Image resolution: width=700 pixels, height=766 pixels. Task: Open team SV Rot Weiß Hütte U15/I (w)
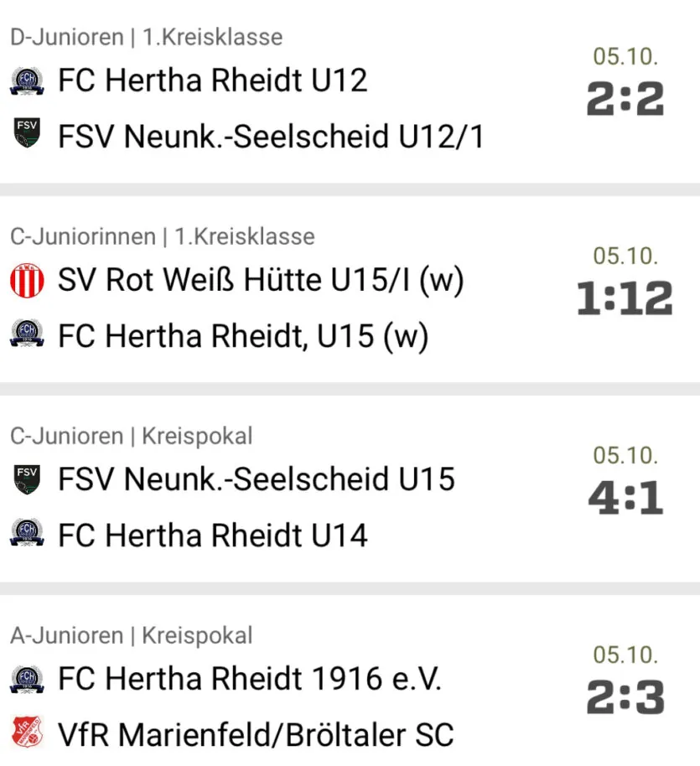click(261, 281)
